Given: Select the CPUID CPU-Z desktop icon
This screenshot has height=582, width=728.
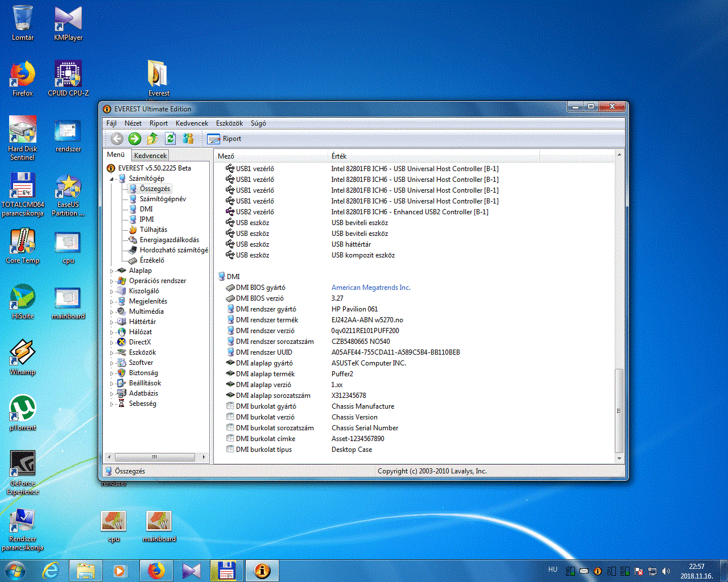Looking at the screenshot, I should pos(68,78).
